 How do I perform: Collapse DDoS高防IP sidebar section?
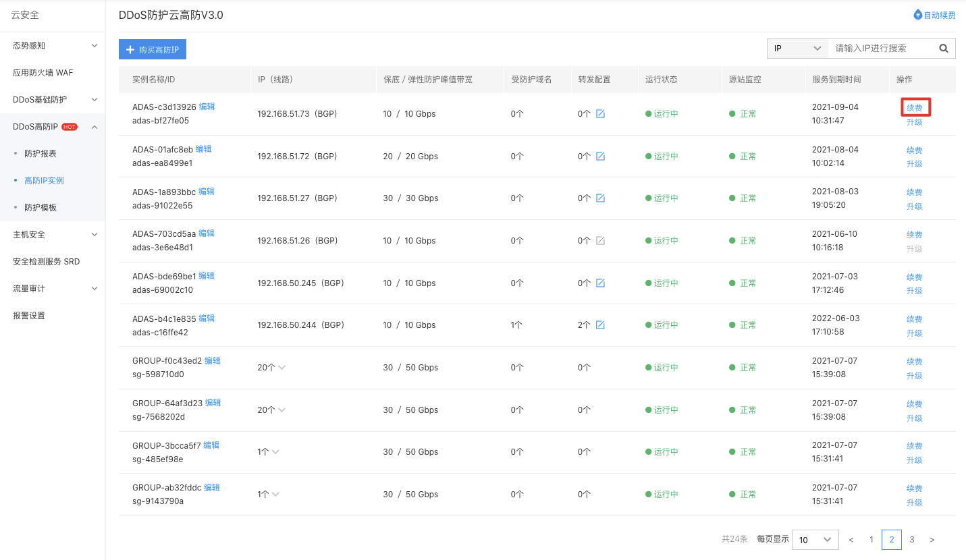[x=95, y=127]
